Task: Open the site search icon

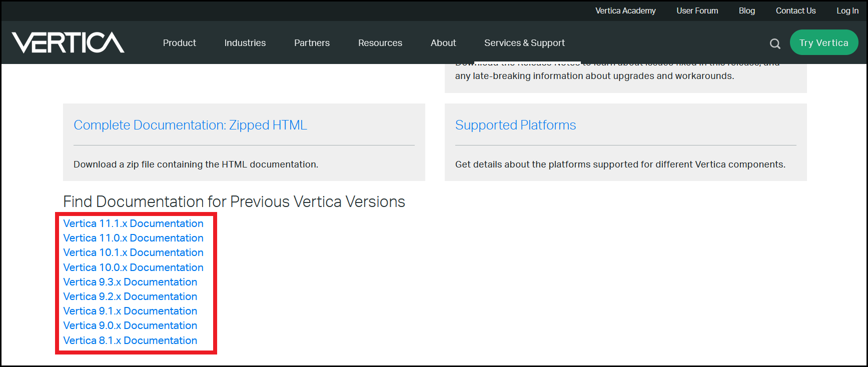Action: tap(775, 43)
